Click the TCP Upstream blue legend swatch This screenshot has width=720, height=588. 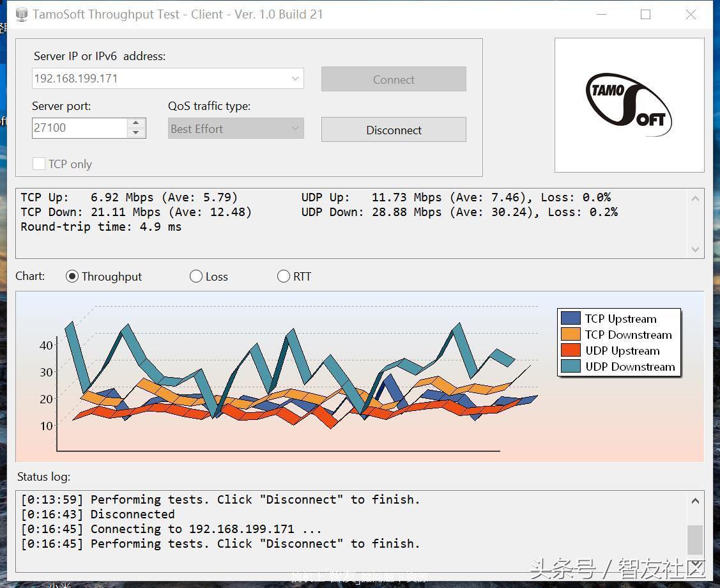tap(571, 318)
